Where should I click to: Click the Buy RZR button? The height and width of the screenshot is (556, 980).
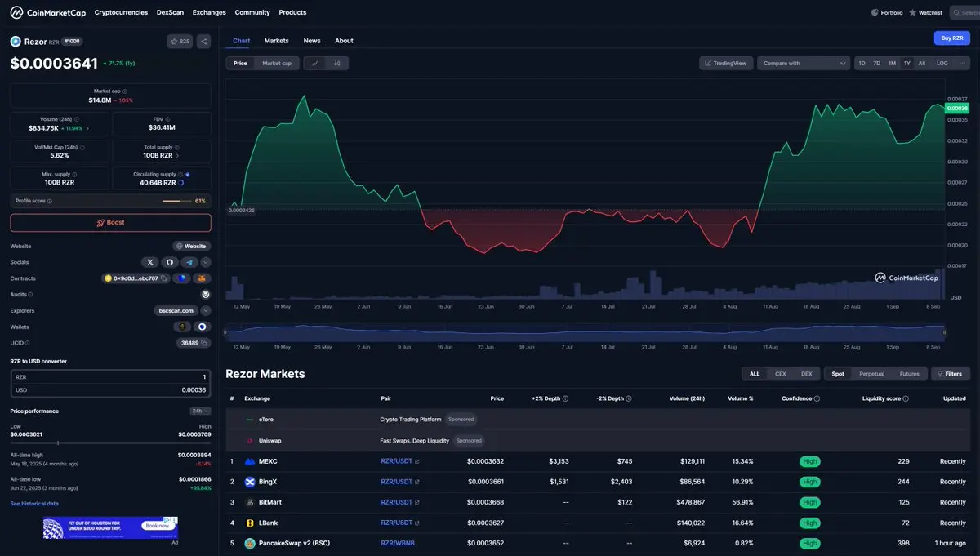click(x=952, y=38)
